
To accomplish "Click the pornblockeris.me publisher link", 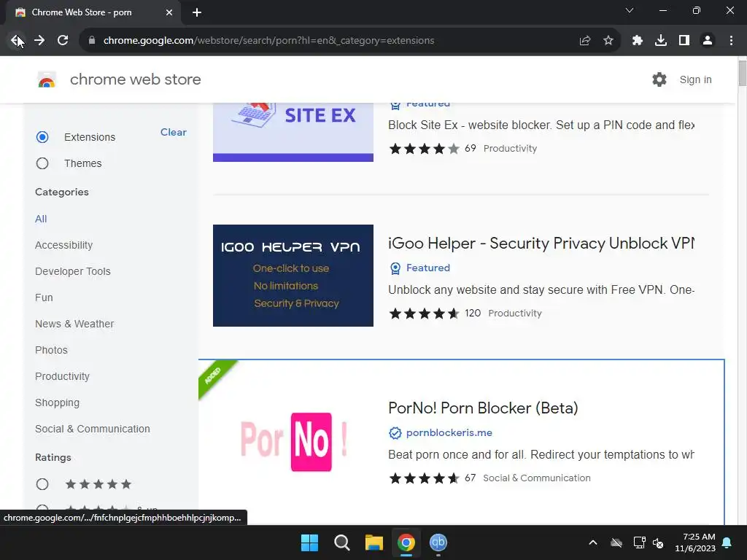I will [x=449, y=433].
